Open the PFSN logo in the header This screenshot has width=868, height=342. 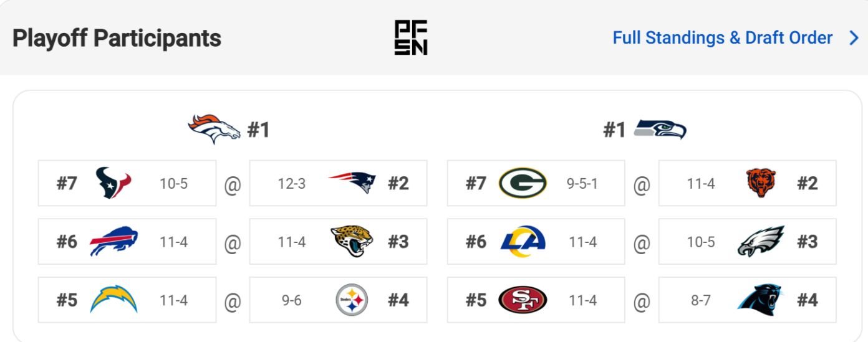point(411,37)
